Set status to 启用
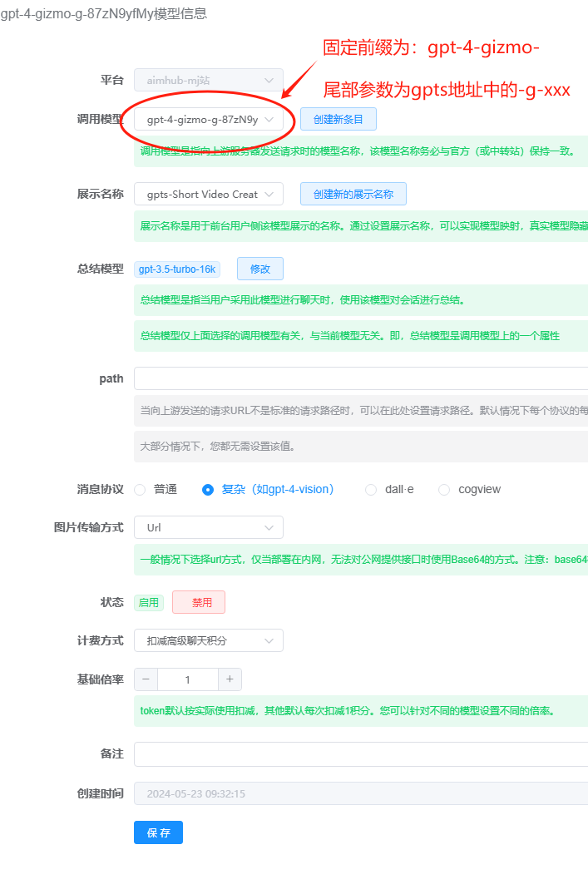This screenshot has height=894, width=588. pyautogui.click(x=149, y=602)
